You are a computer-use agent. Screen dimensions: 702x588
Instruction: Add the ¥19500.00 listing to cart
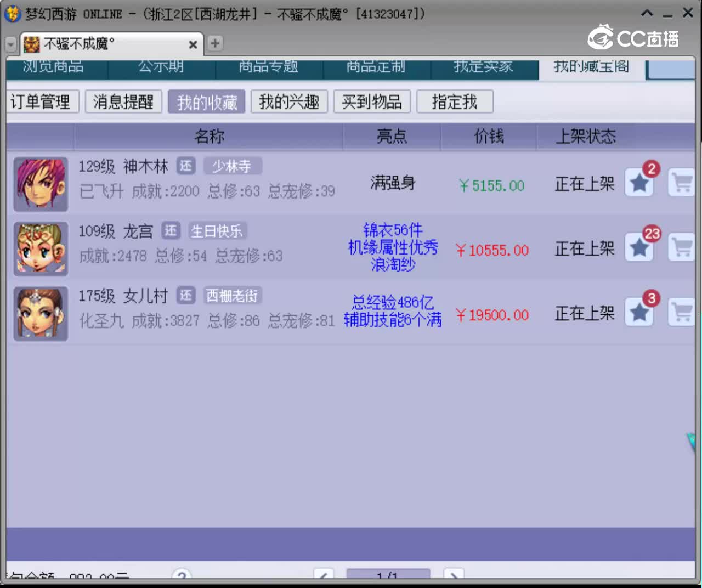coord(681,312)
